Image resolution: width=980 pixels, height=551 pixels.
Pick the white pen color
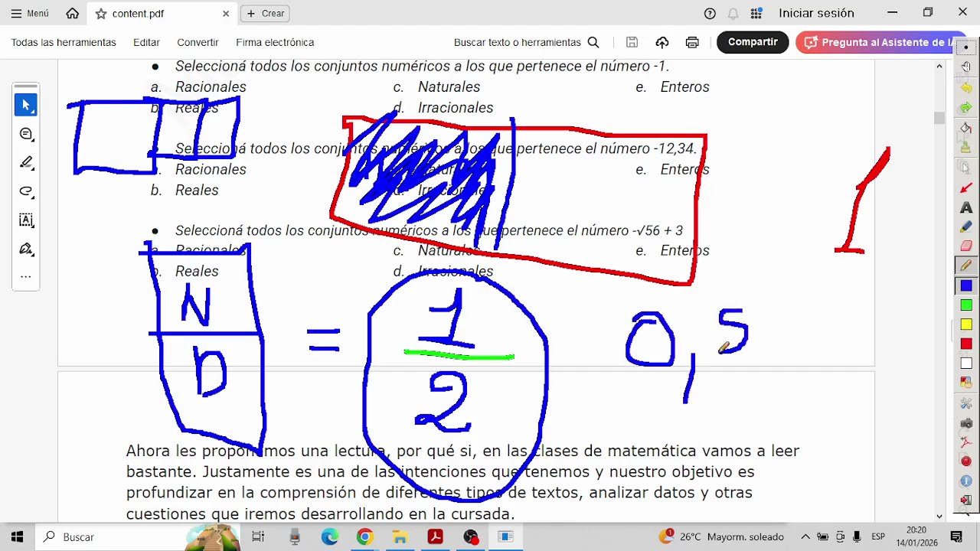point(966,364)
